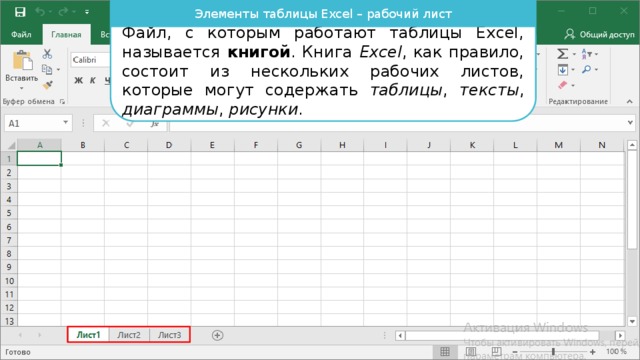Click inside the formula bar input
Screen dimensions: 640x360
[x=397, y=124]
